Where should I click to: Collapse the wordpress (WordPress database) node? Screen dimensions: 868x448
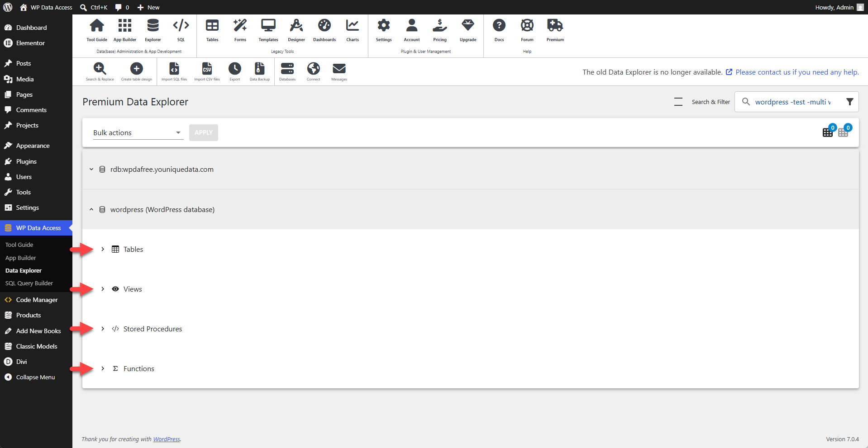tap(91, 209)
